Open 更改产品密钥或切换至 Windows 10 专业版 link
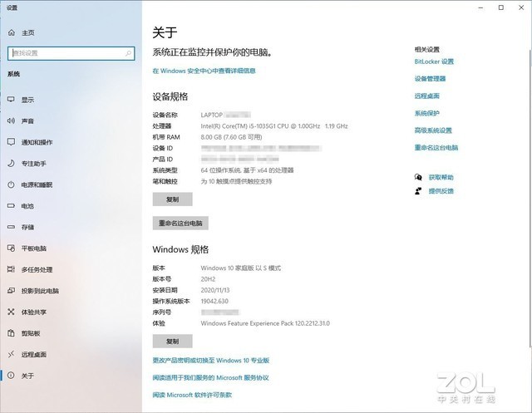Screen dimensions: 532x413 (x=210, y=361)
